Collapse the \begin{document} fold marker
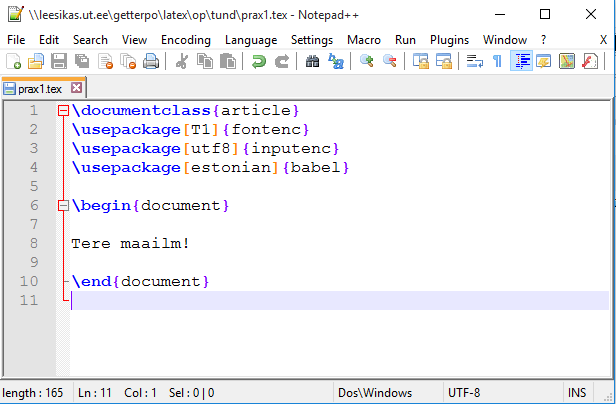 click(64, 206)
